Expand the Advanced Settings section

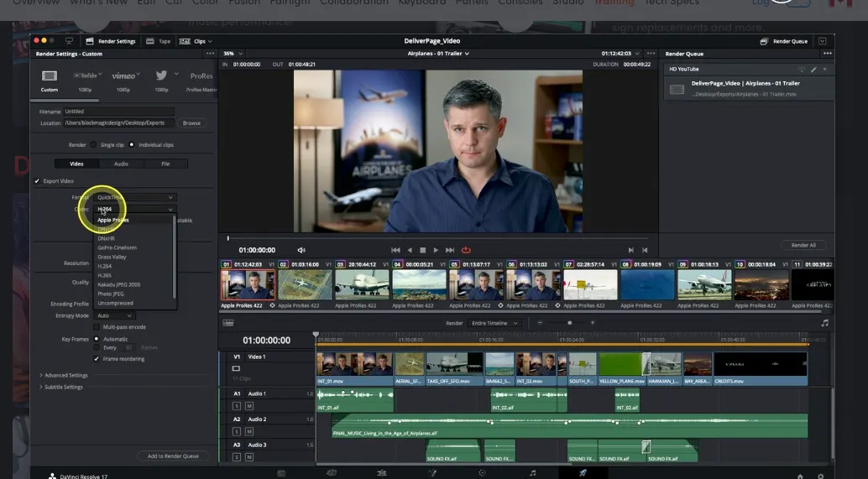[65, 375]
